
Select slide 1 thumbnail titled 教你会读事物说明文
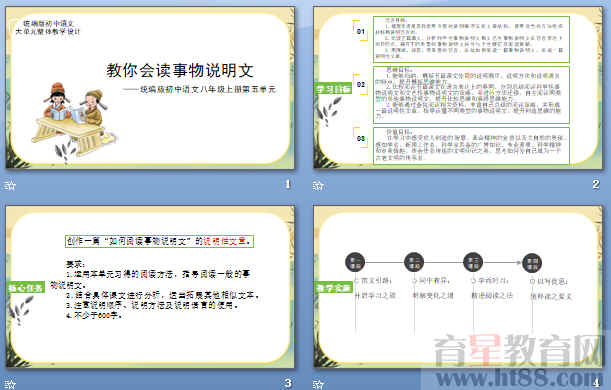[x=150, y=88]
